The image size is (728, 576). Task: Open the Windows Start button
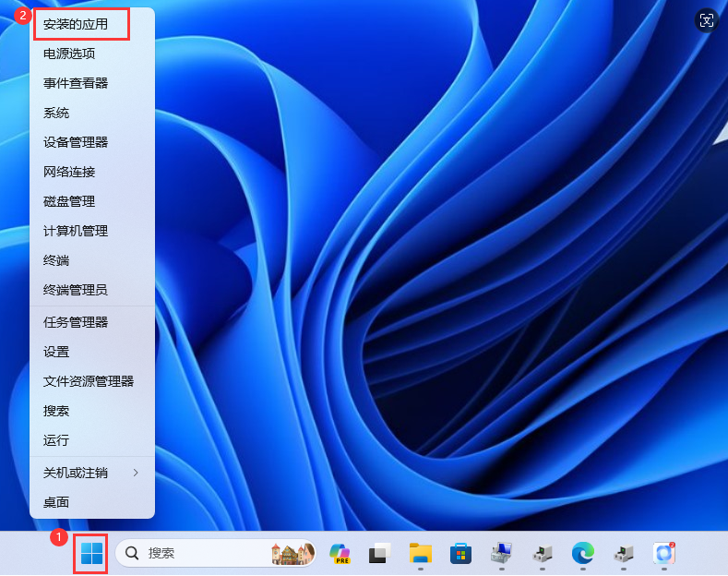tap(91, 553)
